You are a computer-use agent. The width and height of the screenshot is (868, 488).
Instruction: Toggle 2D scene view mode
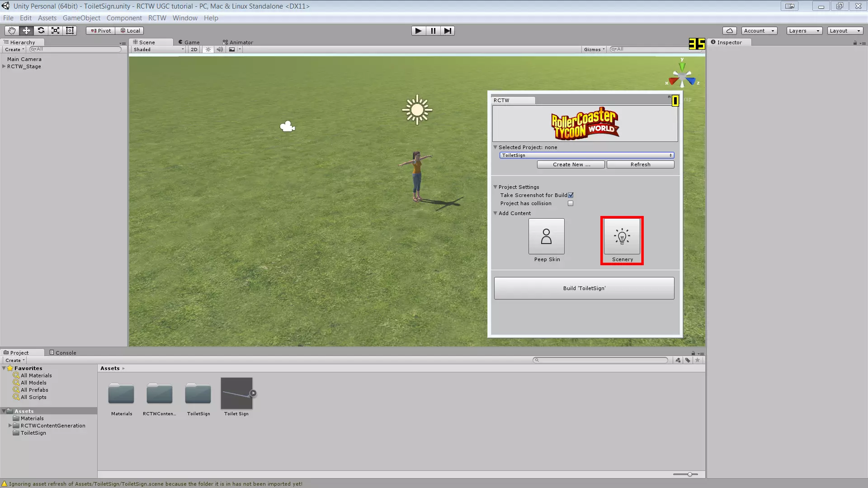coord(194,50)
